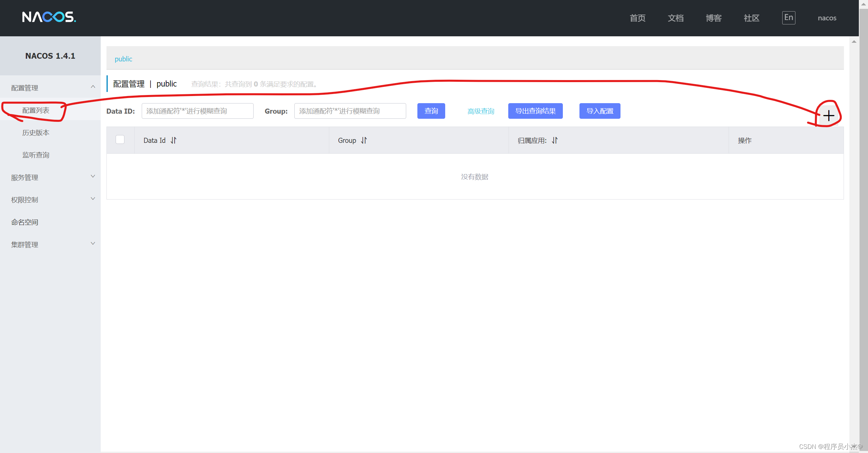This screenshot has width=868, height=453.
Task: Tick the select-all checkbox in the table header
Action: [x=120, y=139]
